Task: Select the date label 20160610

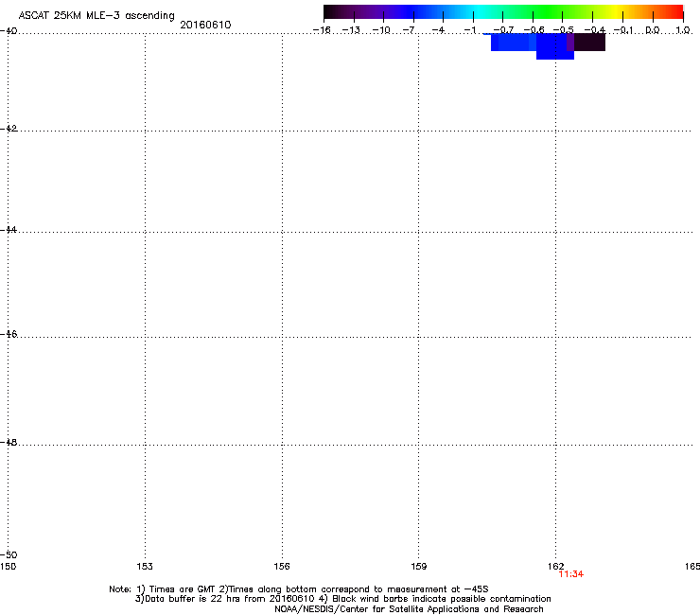Action: (205, 25)
